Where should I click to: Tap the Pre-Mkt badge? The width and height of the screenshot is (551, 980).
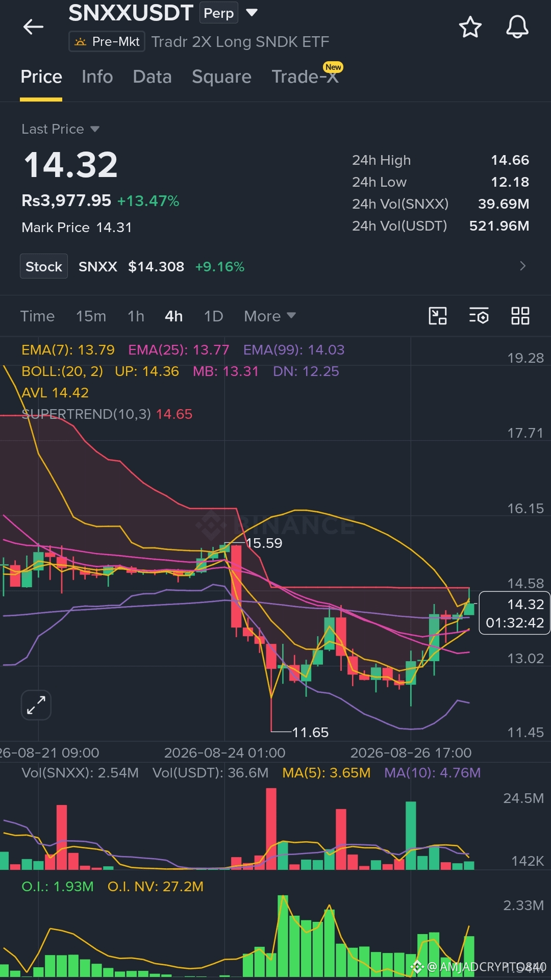pos(107,41)
